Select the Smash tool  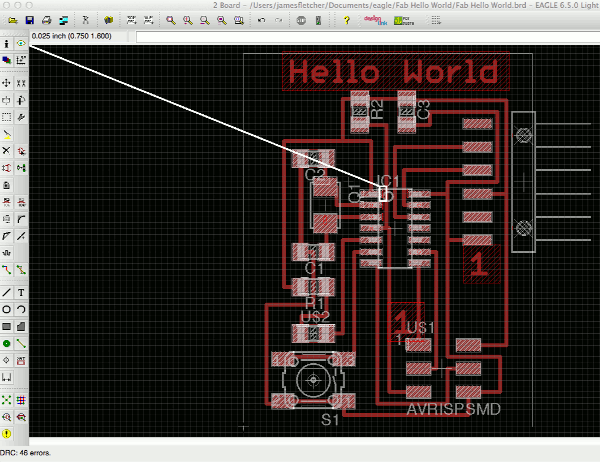[x=6, y=219]
